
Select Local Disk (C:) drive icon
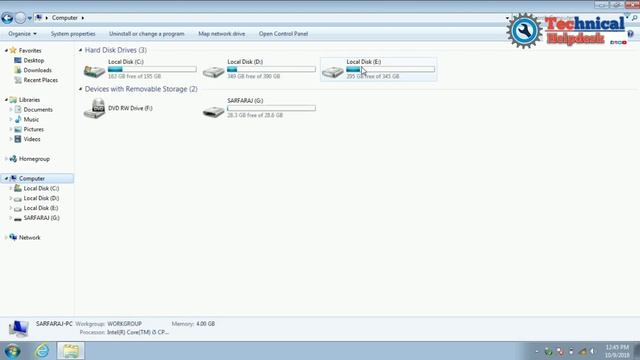coord(94,71)
